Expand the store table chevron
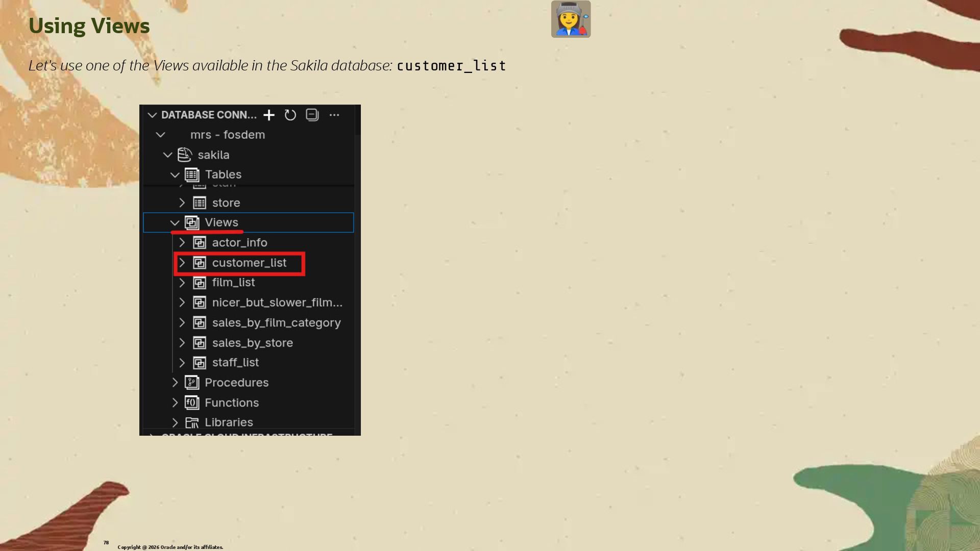The image size is (980, 551). (x=182, y=203)
